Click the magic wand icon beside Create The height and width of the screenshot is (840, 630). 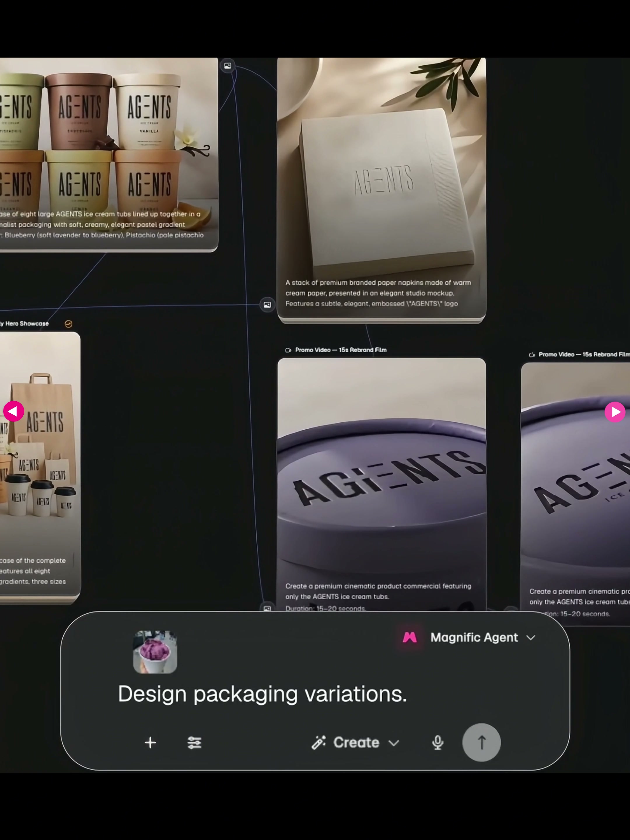[x=318, y=742]
